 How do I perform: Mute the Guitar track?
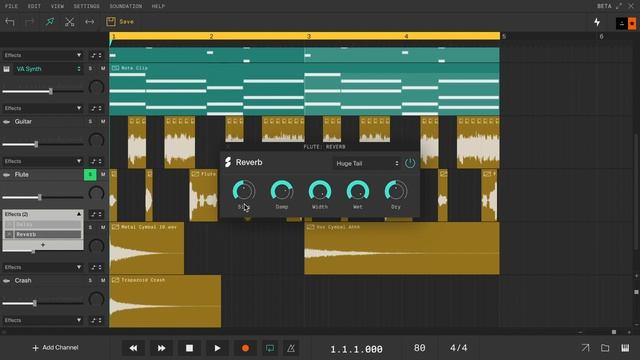103,122
